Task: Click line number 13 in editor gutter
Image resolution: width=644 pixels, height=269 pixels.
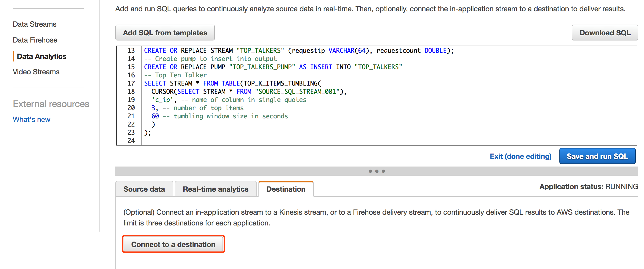Action: coord(131,50)
